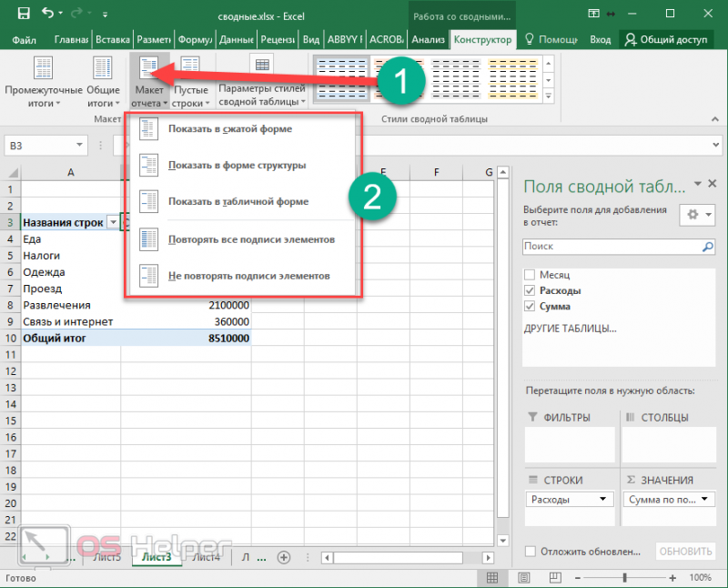Close the pivot table fields pane

click(x=713, y=184)
